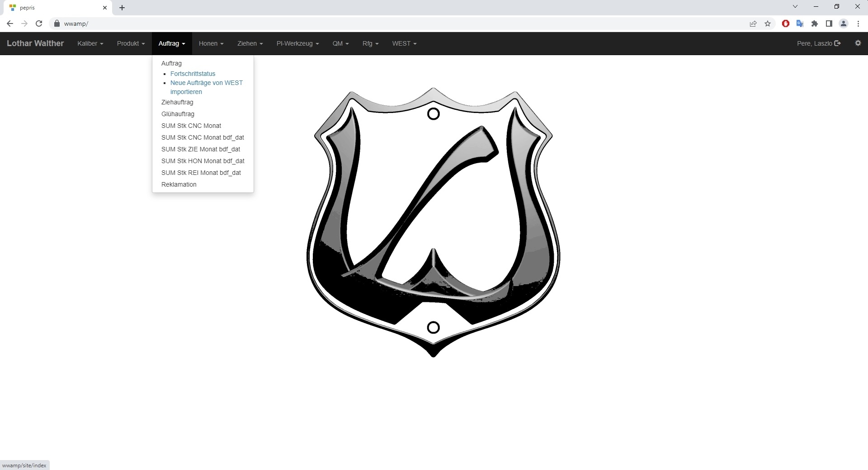The image size is (868, 470).
Task: Open the Fortschrittstatus link
Action: pos(193,74)
